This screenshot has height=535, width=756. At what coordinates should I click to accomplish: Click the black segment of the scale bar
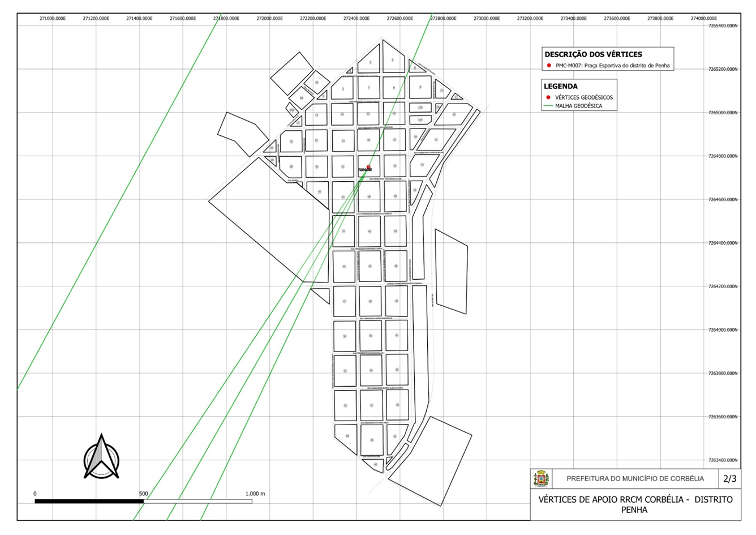[x=89, y=501]
